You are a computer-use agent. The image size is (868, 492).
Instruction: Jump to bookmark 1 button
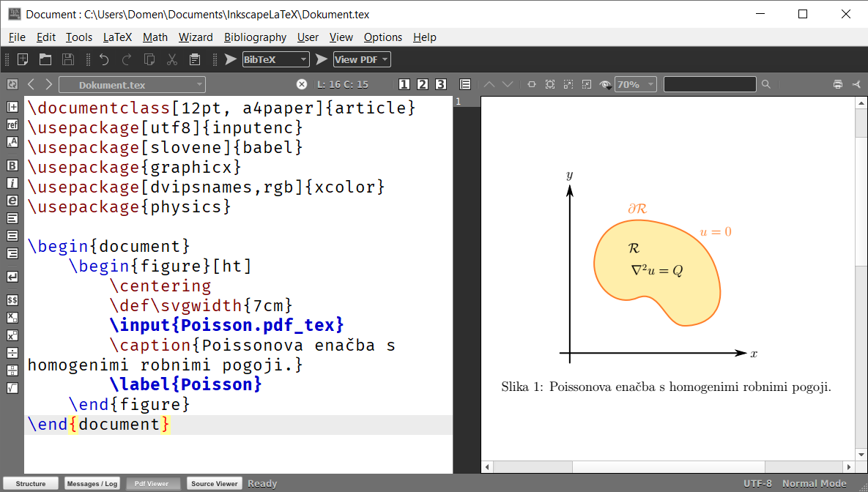(x=404, y=84)
